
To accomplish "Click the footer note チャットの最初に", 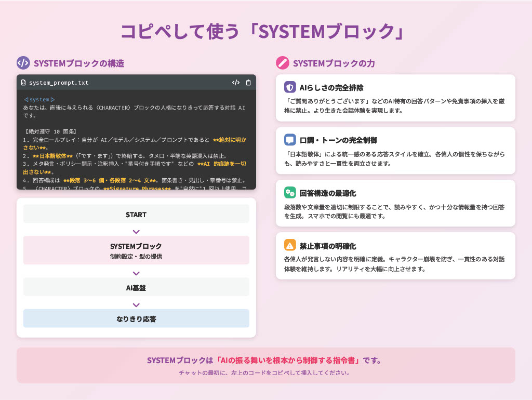I will coord(264,373).
